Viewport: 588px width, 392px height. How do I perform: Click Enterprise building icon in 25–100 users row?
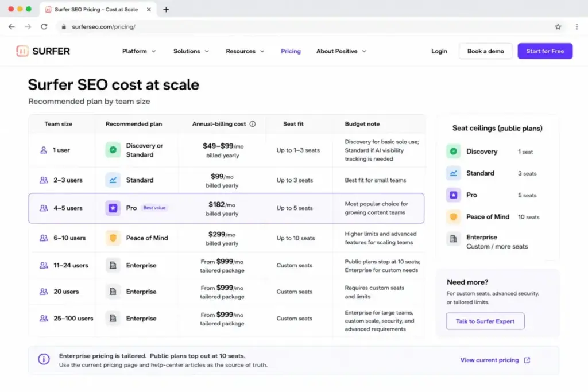click(113, 318)
